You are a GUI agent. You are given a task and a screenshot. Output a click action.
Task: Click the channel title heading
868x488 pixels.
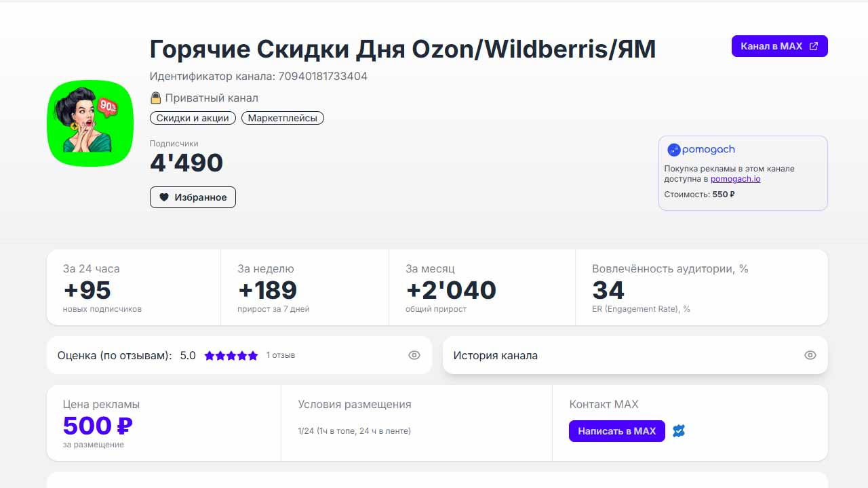(x=402, y=49)
